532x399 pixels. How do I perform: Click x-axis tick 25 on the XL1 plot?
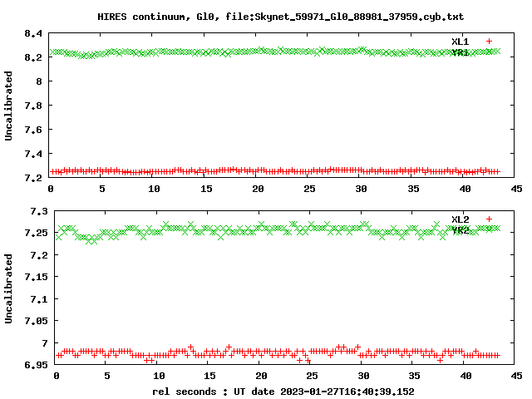coord(309,189)
